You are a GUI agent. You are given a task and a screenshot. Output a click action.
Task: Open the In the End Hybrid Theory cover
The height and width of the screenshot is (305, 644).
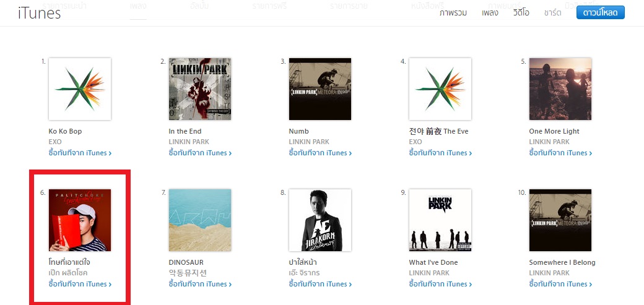200,89
